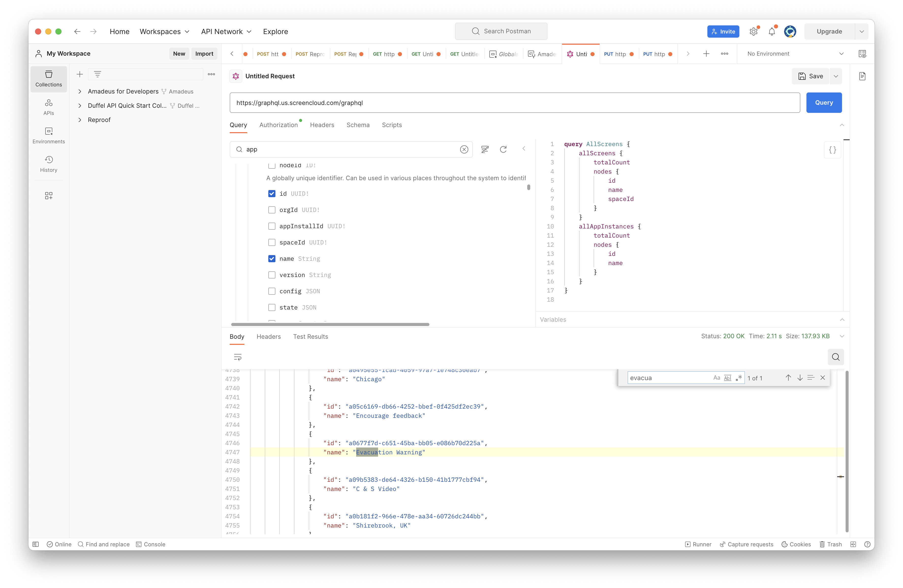Screen dimensions: 903x588
Task: Toggle the sidebar from status bar
Action: click(x=36, y=544)
